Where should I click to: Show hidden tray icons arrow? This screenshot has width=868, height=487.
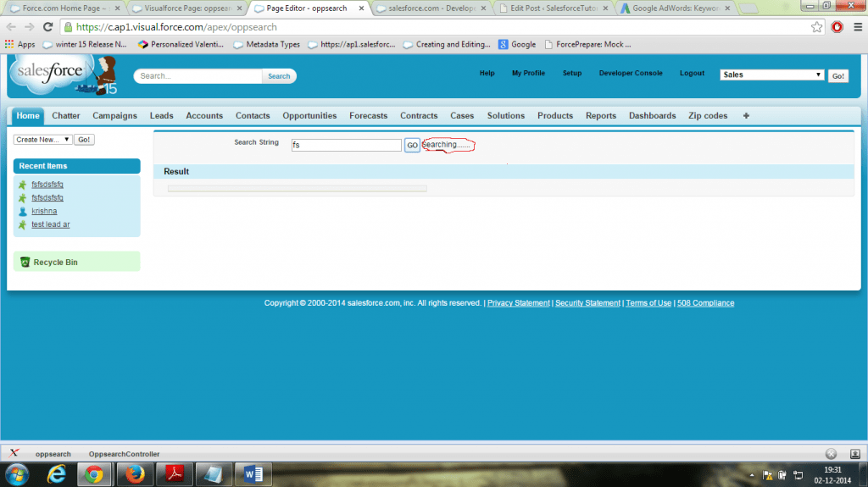(x=752, y=475)
